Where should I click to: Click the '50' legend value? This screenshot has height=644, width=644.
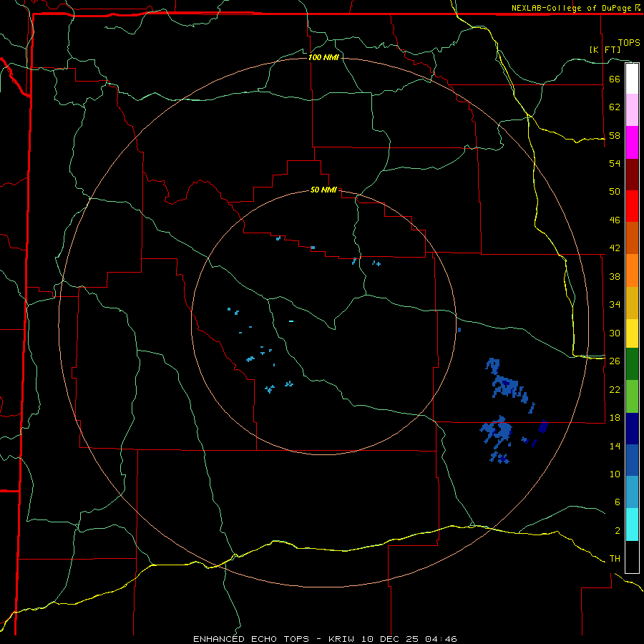[615, 191]
